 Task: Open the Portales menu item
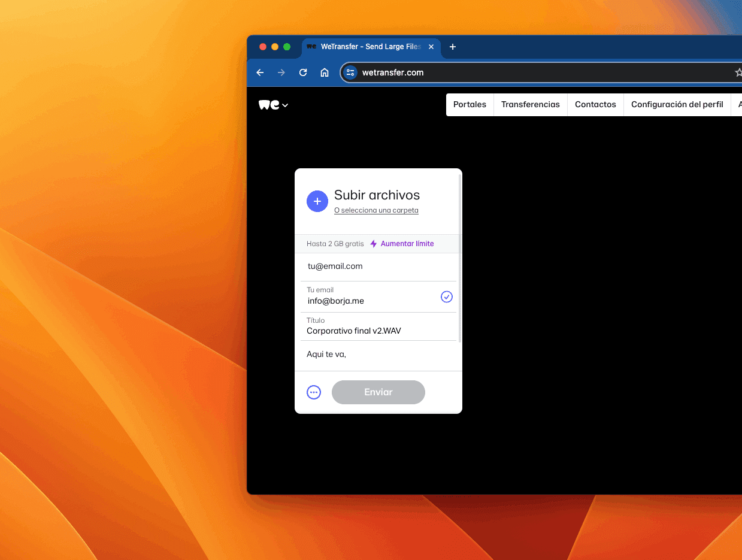pyautogui.click(x=470, y=104)
